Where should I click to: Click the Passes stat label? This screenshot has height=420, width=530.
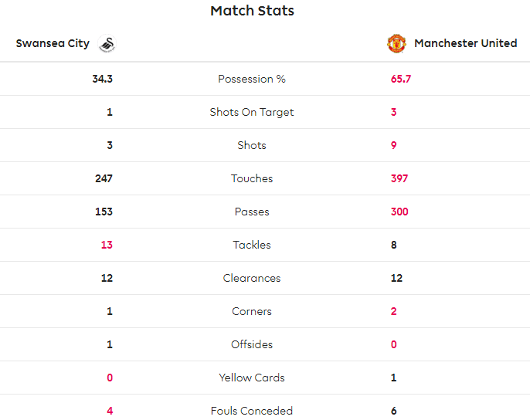tap(252, 212)
